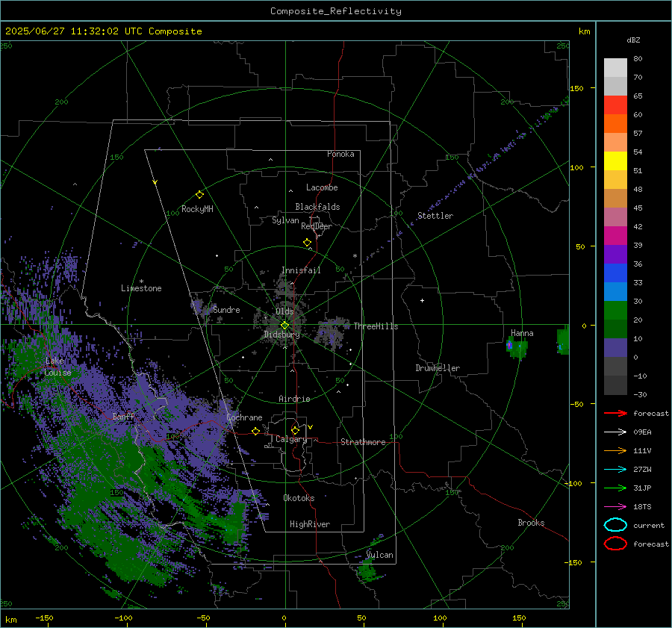Select the yellow 54 dBZ color swatch
672x628 pixels.
pos(615,161)
